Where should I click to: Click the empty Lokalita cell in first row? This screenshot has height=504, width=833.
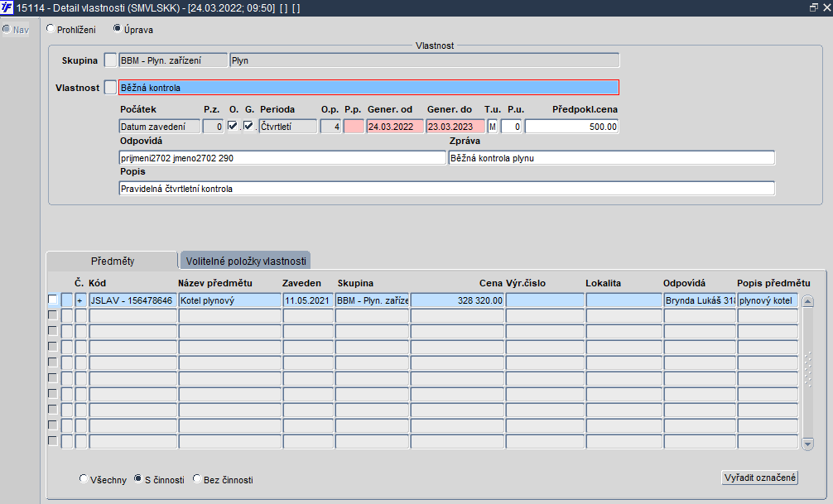tap(624, 300)
